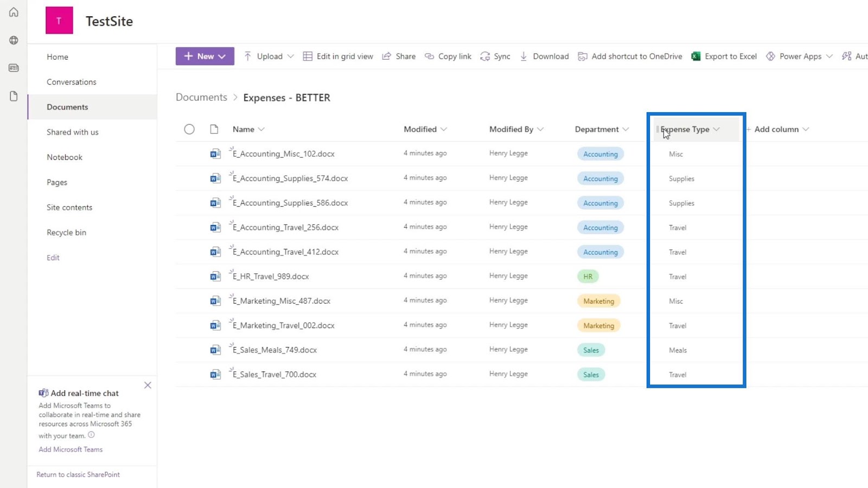Image resolution: width=868 pixels, height=488 pixels.
Task: Go to Site contents in navigation
Action: (x=69, y=207)
